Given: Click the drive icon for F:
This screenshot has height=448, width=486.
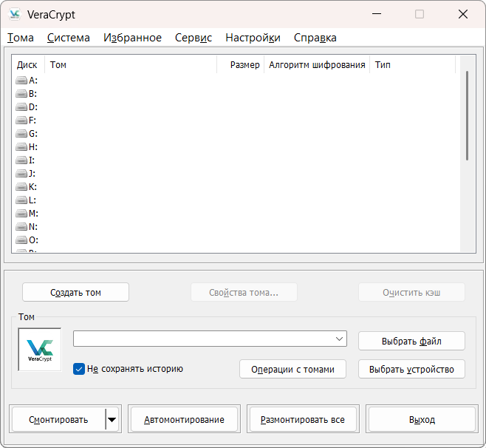Looking at the screenshot, I should tap(21, 121).
